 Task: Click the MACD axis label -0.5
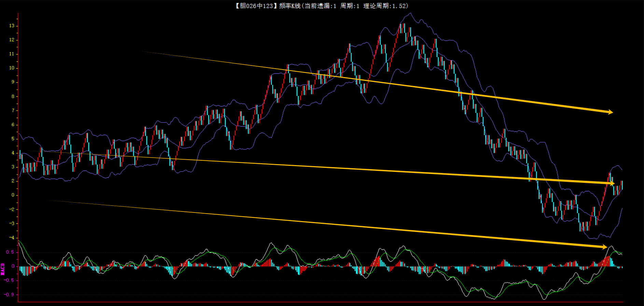click(x=10, y=280)
